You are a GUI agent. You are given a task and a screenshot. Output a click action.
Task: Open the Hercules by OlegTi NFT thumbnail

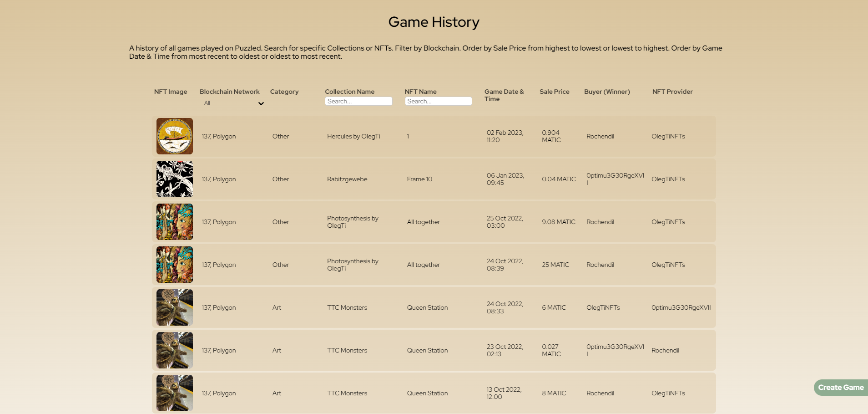tap(175, 136)
